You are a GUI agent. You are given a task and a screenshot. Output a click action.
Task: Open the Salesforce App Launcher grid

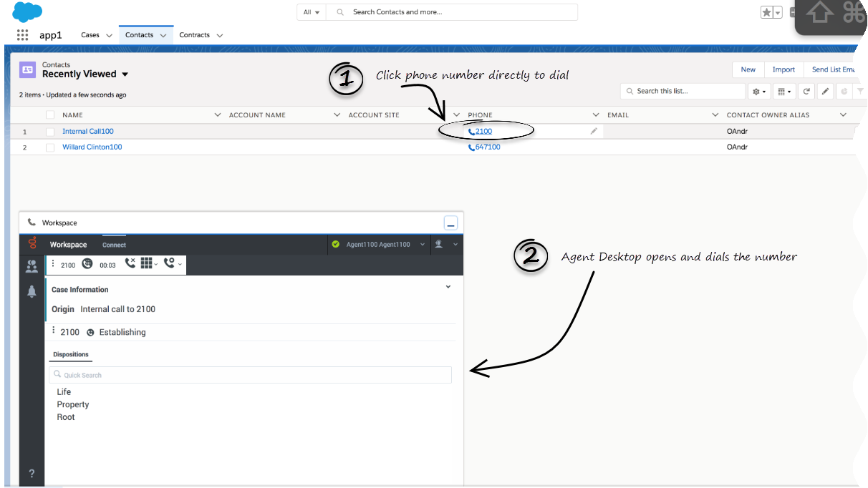(22, 35)
